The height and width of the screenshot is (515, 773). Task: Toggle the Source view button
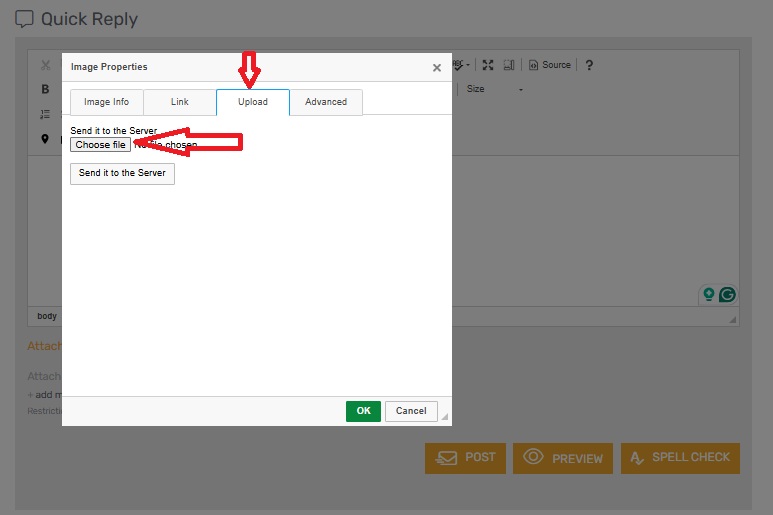[x=550, y=65]
